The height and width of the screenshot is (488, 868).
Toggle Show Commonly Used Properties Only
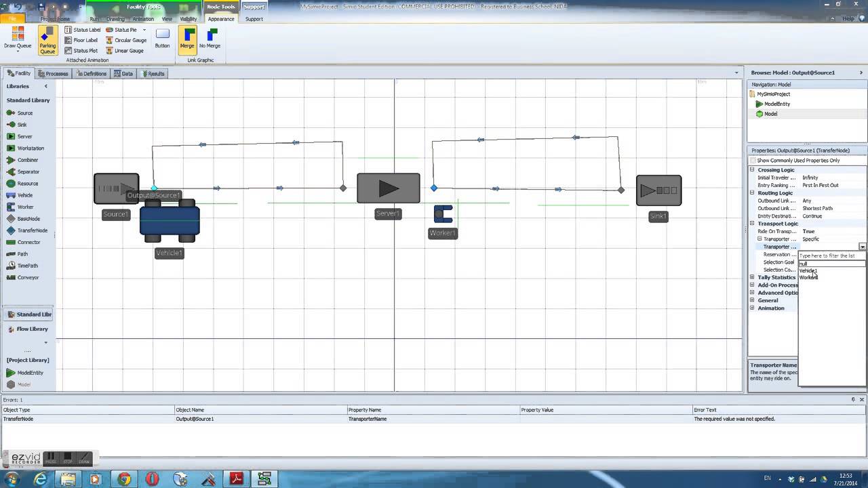(753, 161)
